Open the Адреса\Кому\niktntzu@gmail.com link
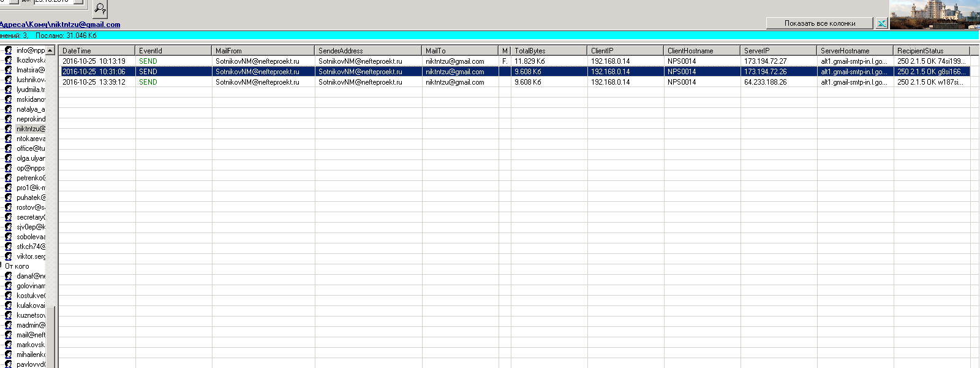 coord(60,25)
